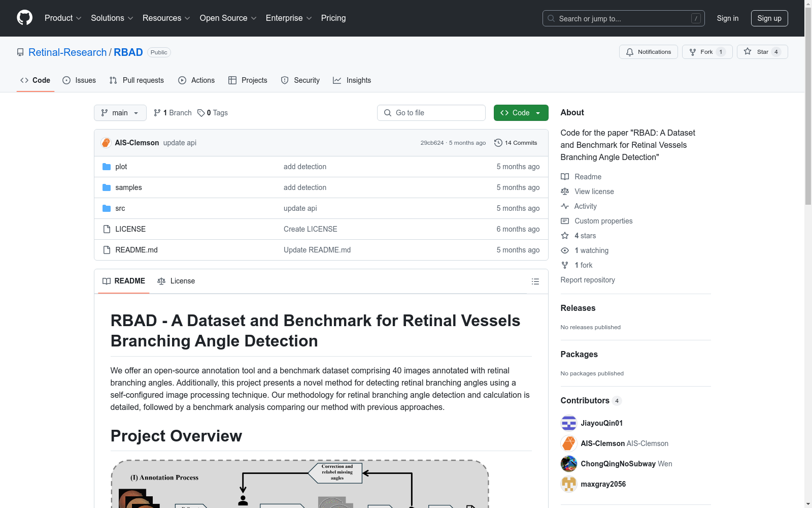
Task: Click the branch icon beside 1 Branch
Action: coord(157,113)
